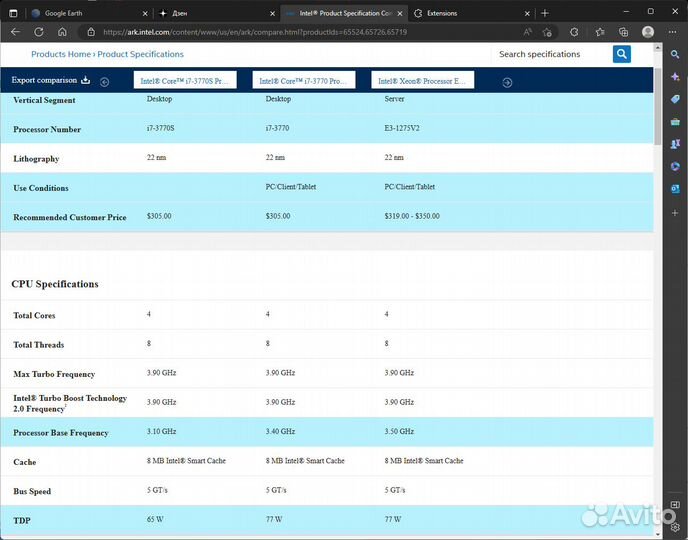Click the Export comparison download icon
Screen dimensions: 688x540
[x=85, y=80]
